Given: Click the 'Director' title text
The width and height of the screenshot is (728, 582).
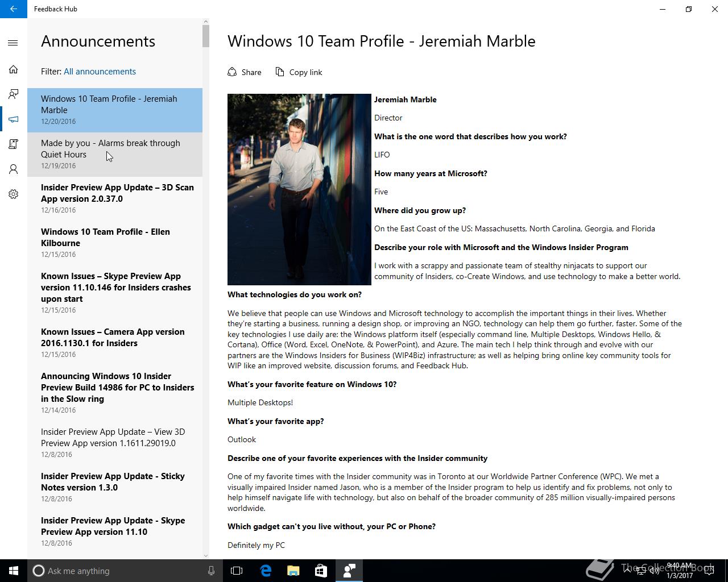Looking at the screenshot, I should pos(388,118).
